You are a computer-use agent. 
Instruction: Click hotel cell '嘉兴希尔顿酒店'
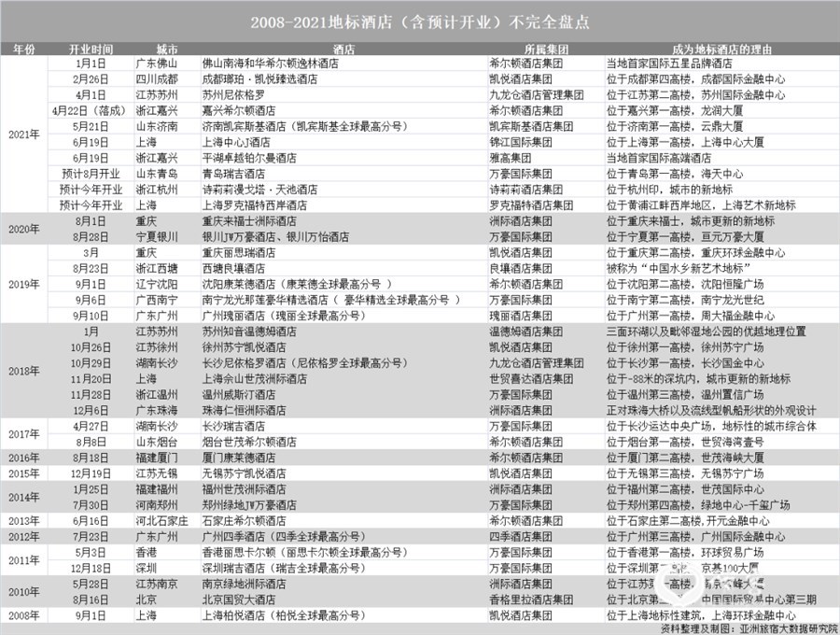click(x=239, y=111)
